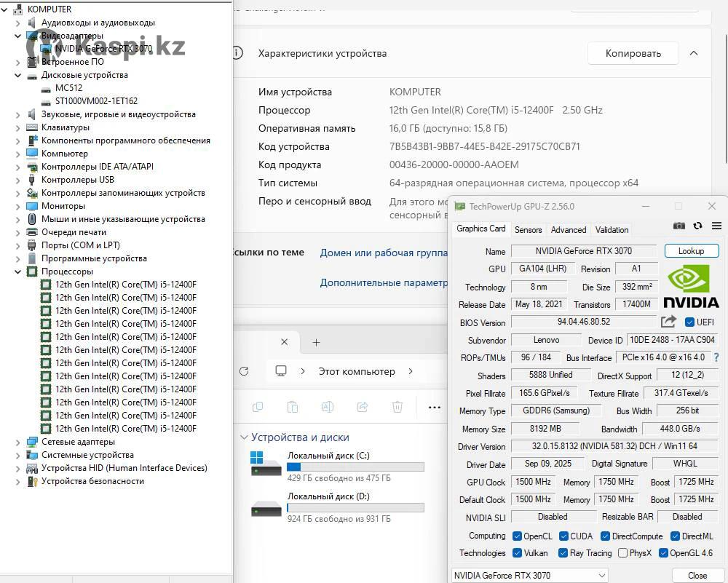Click the GPU-Z screenshot camera icon

(x=678, y=226)
